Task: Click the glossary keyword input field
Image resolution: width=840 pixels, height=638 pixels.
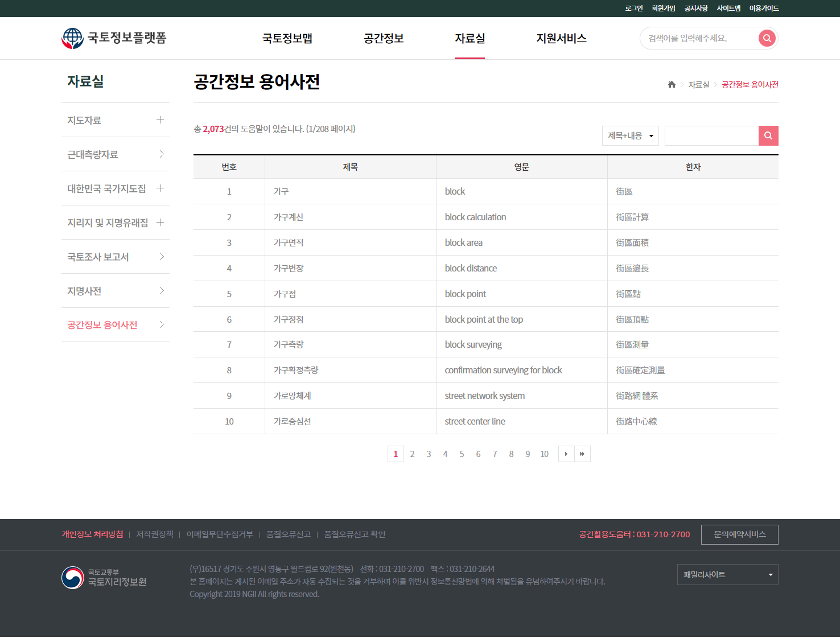Action: (x=711, y=135)
